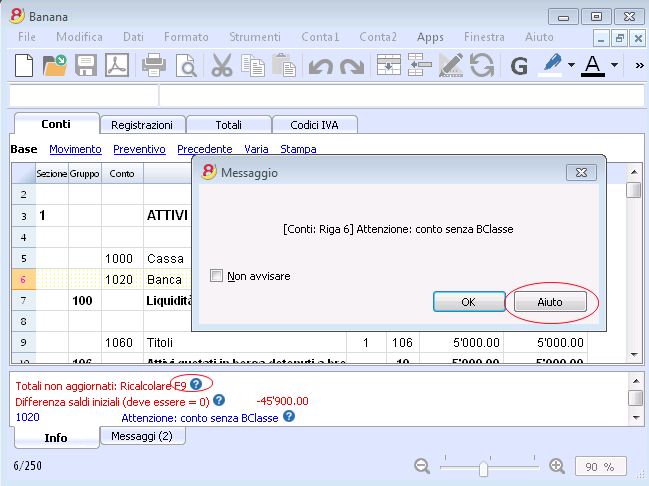Click the table icon with left arrow
This screenshot has width=649, height=486.
(420, 65)
